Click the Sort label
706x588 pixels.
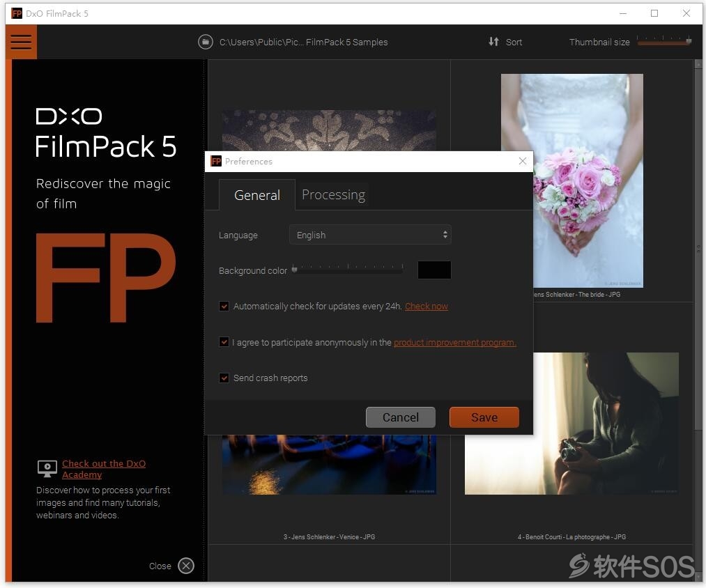[514, 42]
